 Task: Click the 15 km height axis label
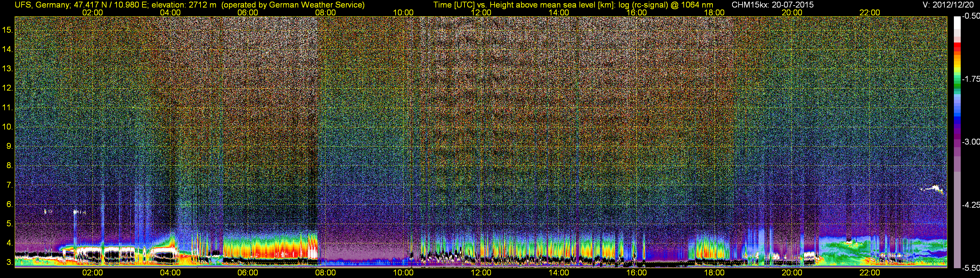click(x=7, y=30)
